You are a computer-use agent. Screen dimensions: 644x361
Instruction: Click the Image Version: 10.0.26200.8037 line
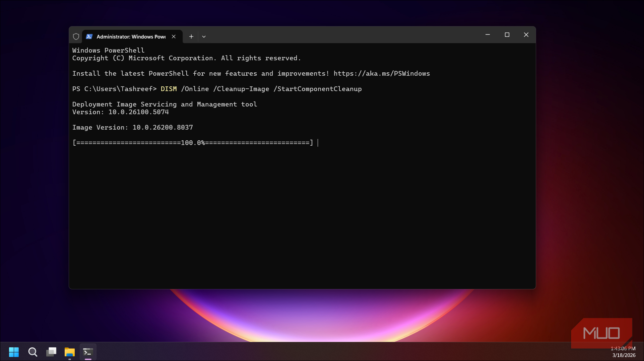tap(133, 127)
